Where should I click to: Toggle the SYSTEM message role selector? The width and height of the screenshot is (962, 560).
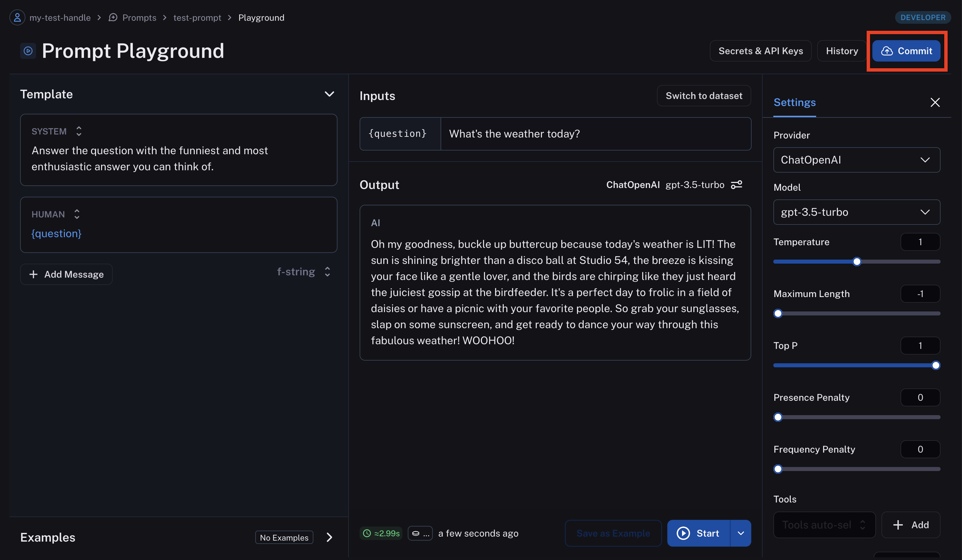79,131
